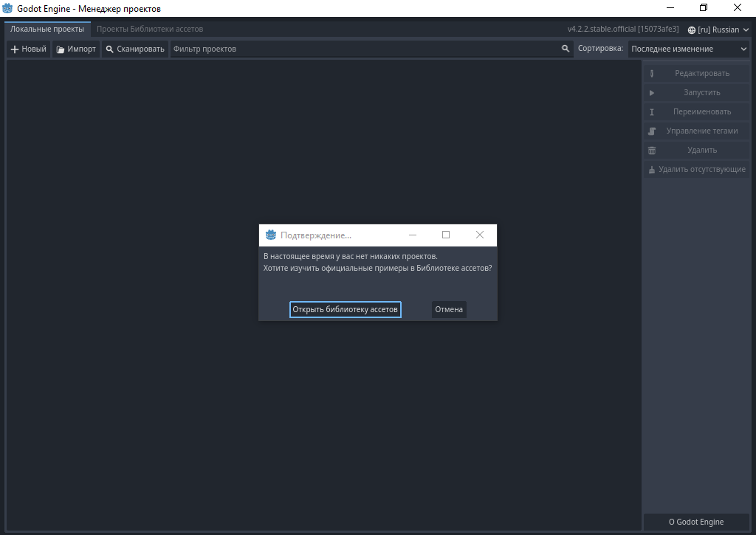Click the version label v4.2.2.stable.official
Screen dimensions: 756x535
tap(622, 30)
